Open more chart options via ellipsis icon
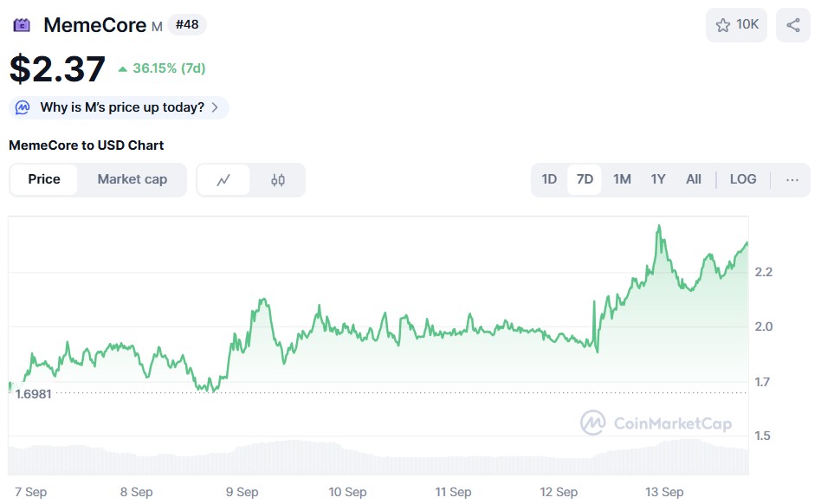 pyautogui.click(x=792, y=179)
